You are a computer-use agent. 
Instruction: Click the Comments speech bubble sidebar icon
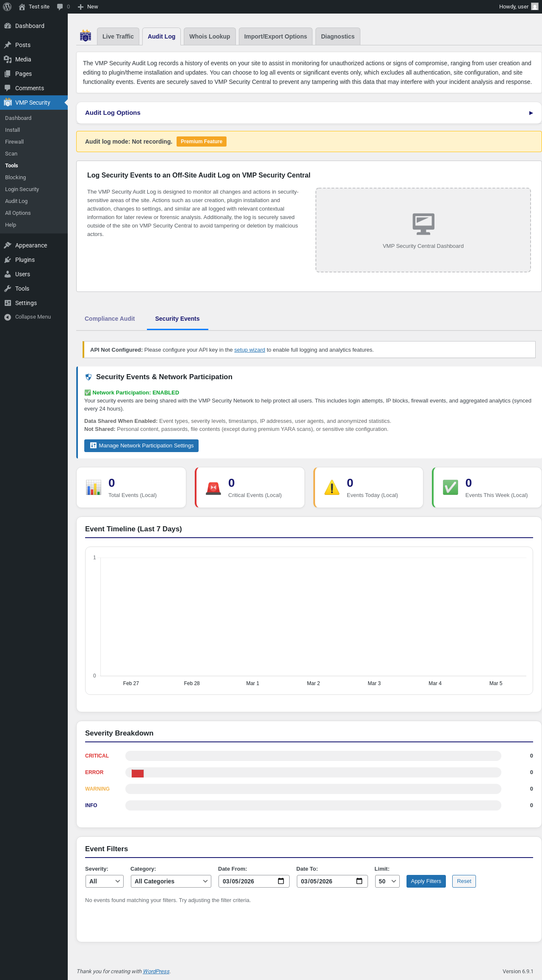(8, 88)
